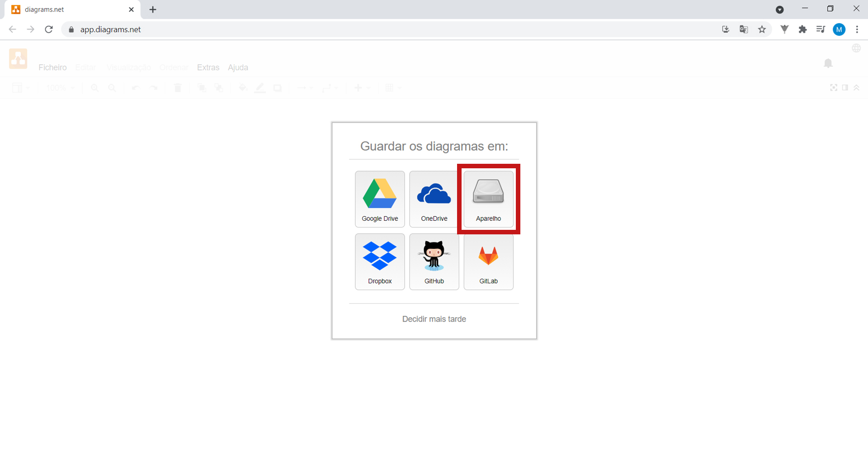Go forward in browser
This screenshot has height=466, width=868.
(30, 29)
